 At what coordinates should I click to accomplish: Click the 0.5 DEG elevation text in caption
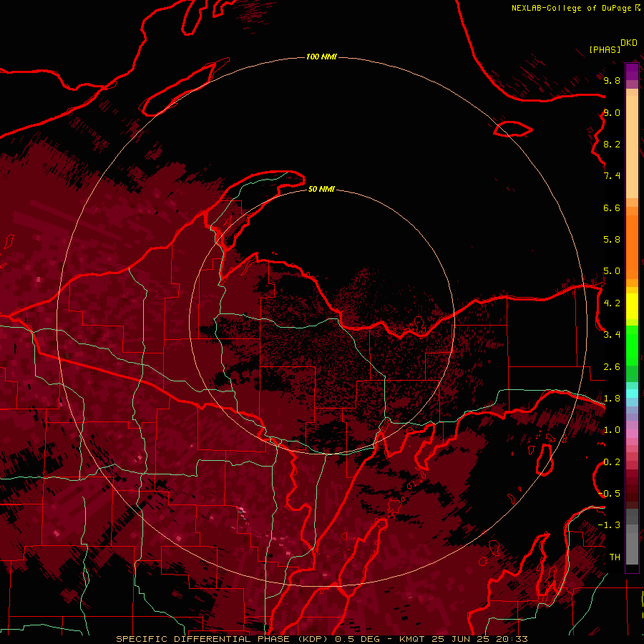pyautogui.click(x=357, y=639)
